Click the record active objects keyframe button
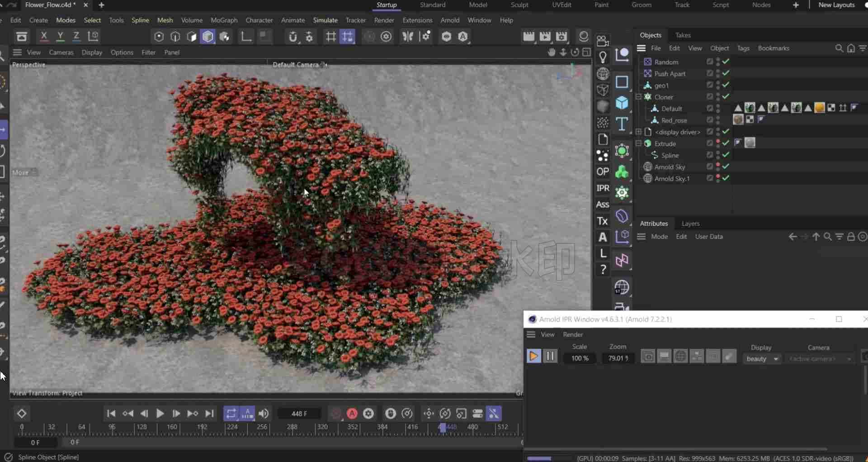The image size is (868, 462). [x=336, y=414]
